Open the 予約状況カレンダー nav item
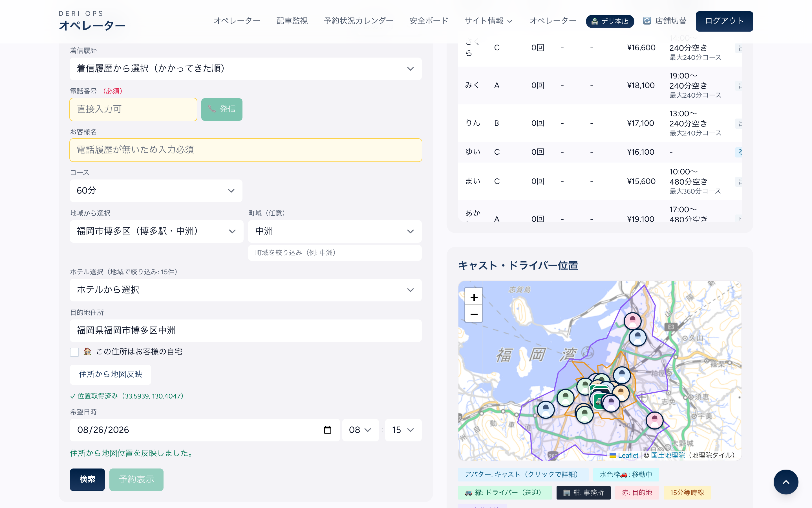812x508 pixels. pos(358,21)
